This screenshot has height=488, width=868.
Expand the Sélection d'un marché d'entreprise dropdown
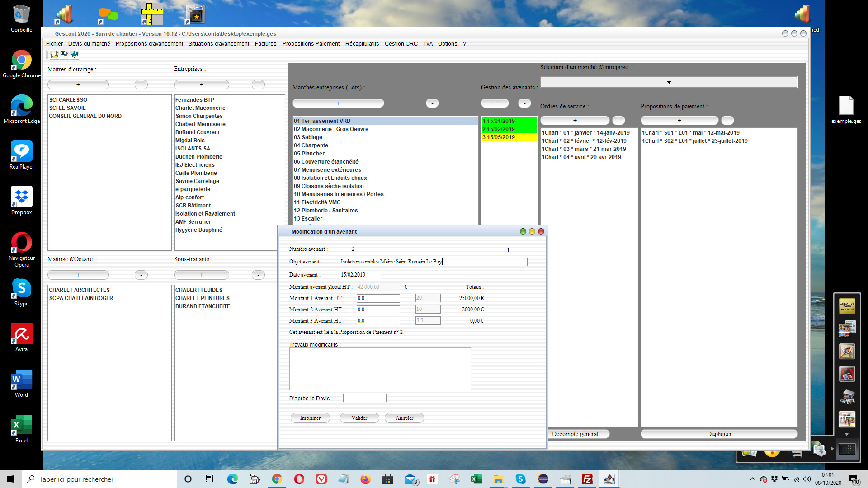669,82
